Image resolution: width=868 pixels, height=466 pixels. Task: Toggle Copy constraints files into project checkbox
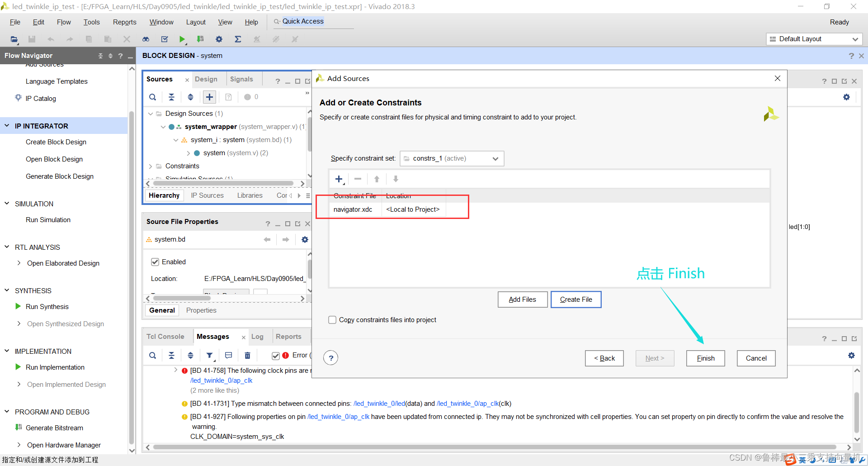click(332, 320)
